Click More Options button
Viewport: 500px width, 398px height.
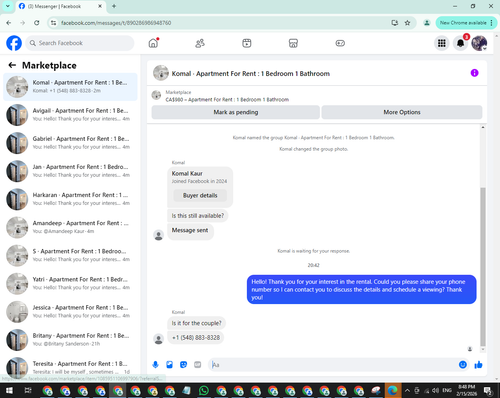click(402, 112)
